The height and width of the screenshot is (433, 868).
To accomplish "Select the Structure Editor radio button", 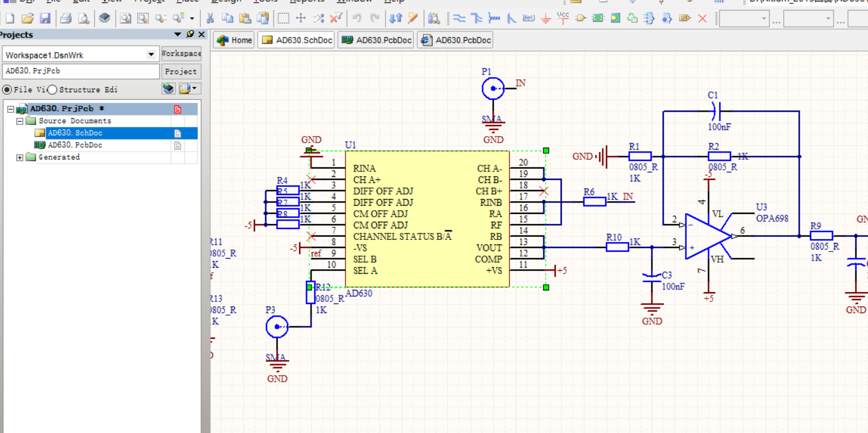I will [x=52, y=89].
